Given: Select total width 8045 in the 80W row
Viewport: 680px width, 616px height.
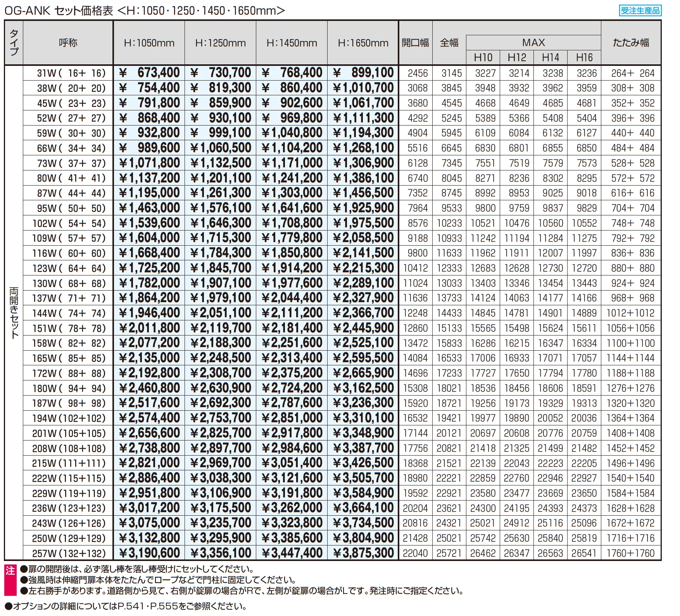Looking at the screenshot, I should [x=452, y=178].
